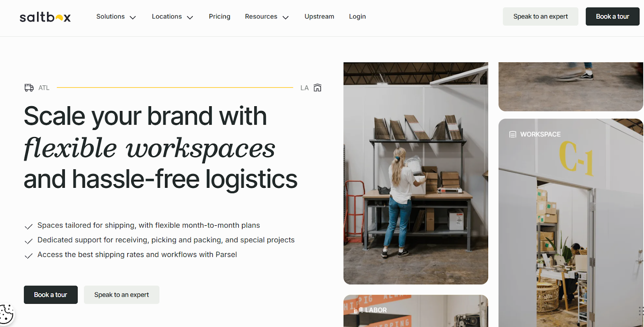Click the orange ATL to LA route line
The height and width of the screenshot is (327, 644).
point(175,87)
